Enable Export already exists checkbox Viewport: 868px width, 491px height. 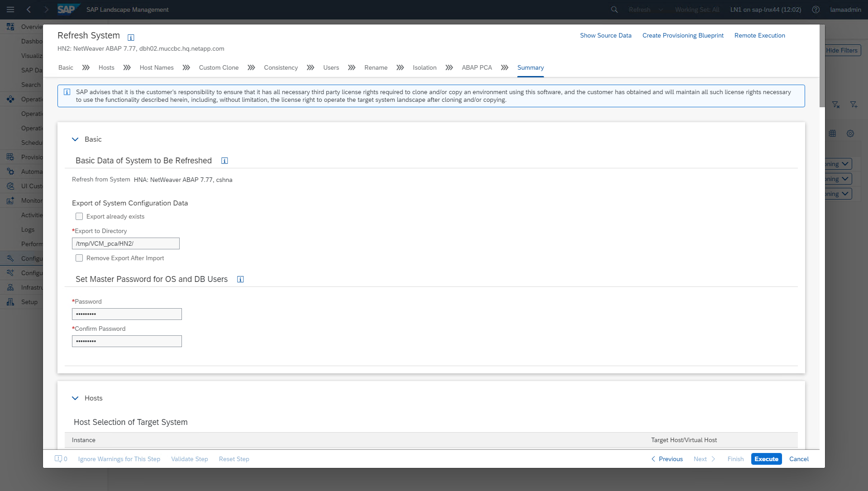coord(79,216)
